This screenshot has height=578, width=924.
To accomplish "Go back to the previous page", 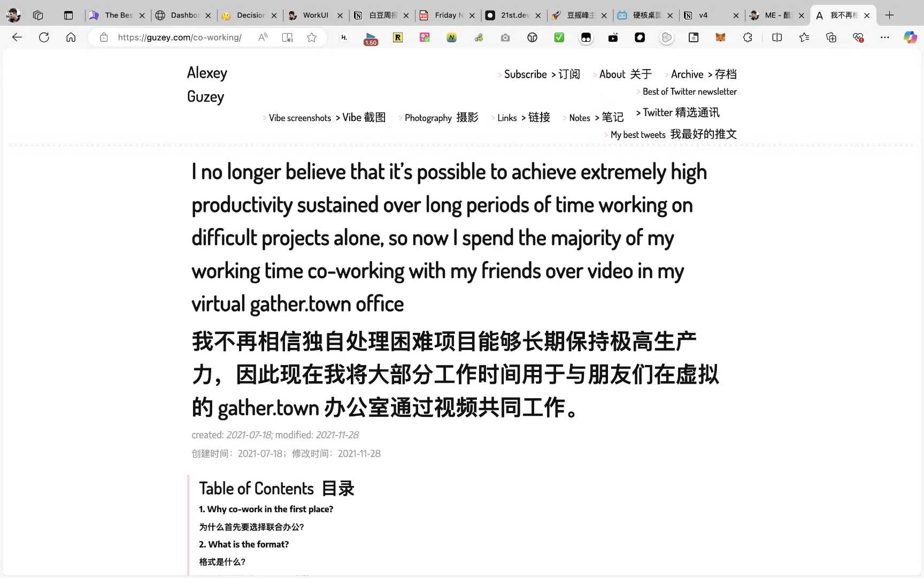I will [x=17, y=37].
